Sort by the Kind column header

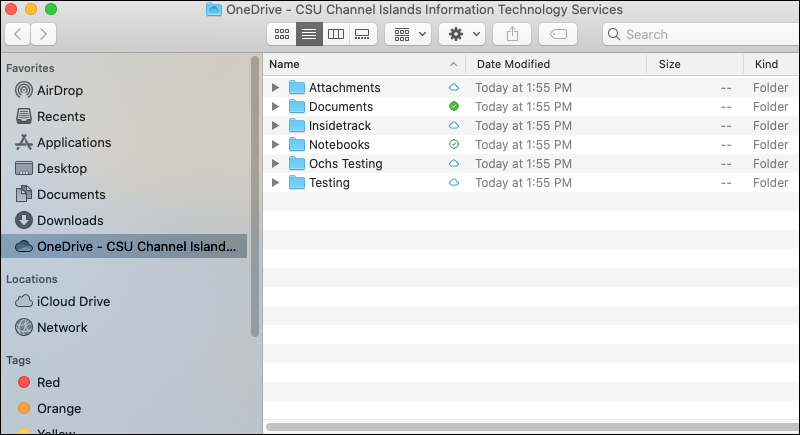(x=771, y=64)
